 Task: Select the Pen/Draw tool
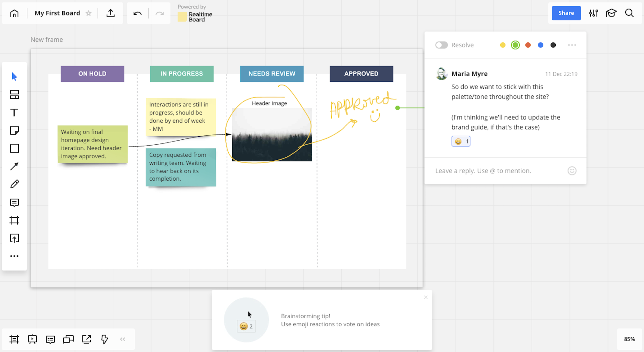point(14,184)
